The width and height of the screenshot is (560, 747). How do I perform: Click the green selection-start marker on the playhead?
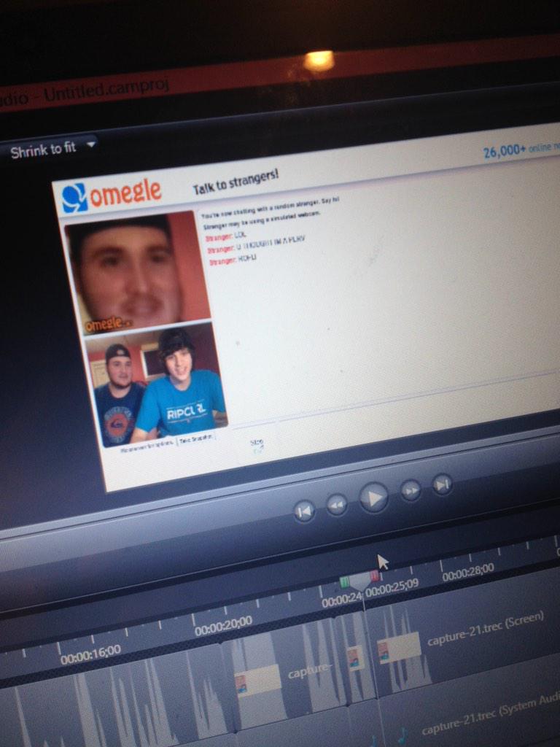(345, 582)
